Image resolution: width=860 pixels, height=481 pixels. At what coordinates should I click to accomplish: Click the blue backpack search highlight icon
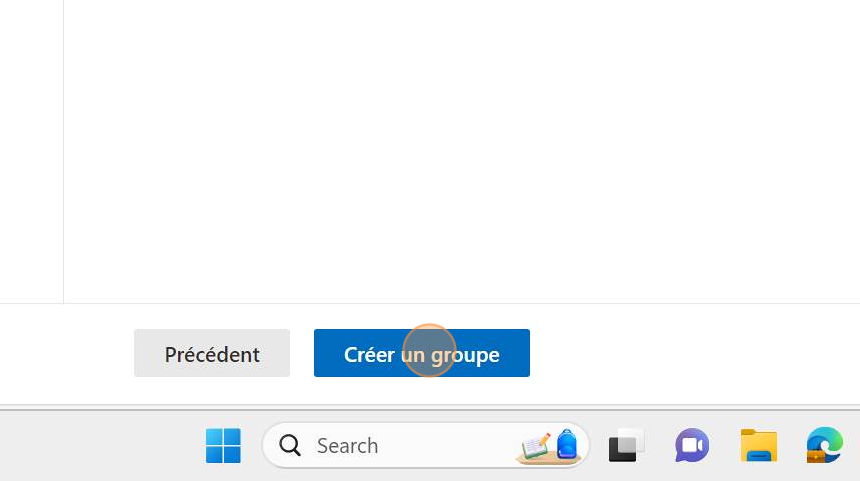(x=567, y=444)
